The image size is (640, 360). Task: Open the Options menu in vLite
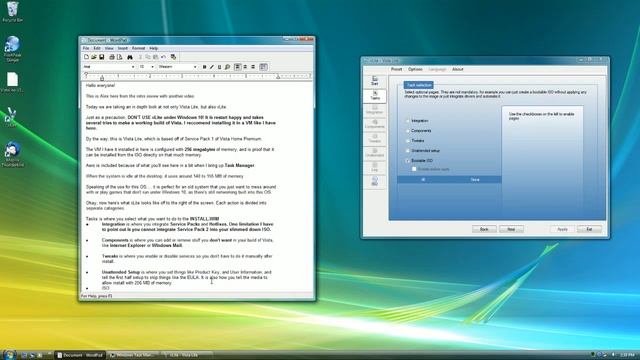[x=415, y=69]
